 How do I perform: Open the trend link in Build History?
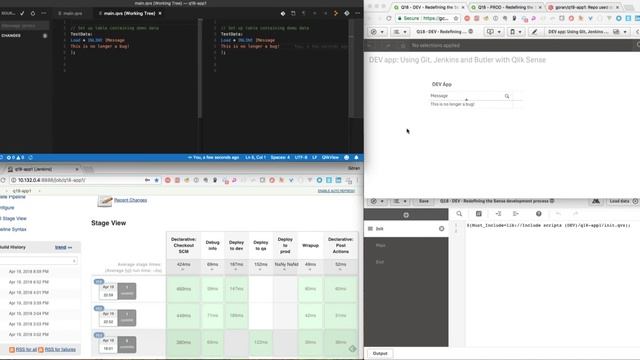coord(61,247)
